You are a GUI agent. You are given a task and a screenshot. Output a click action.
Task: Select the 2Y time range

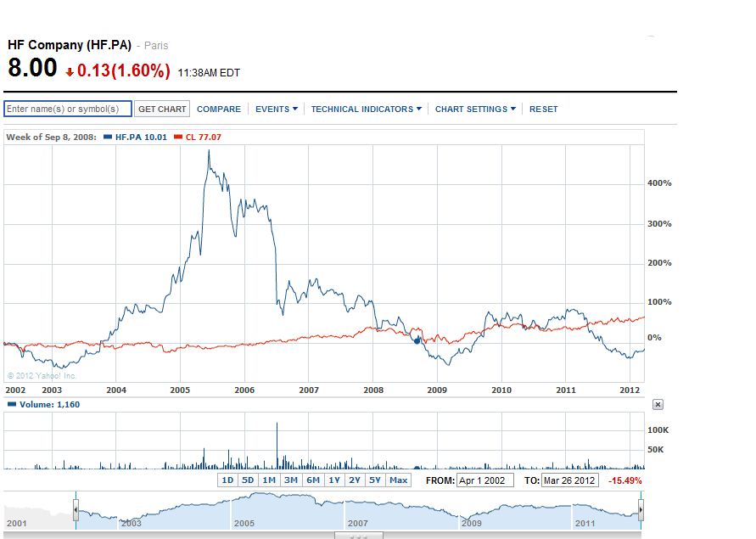click(355, 480)
